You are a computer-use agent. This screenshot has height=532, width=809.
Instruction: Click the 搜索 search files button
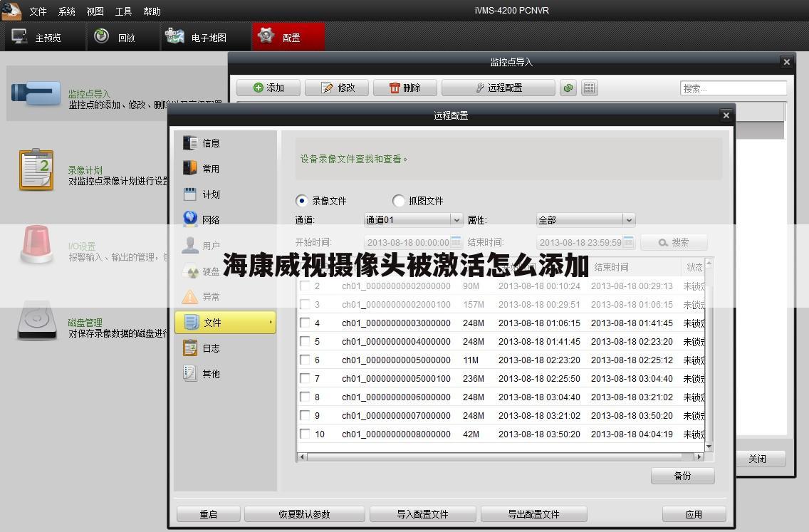tap(674, 242)
